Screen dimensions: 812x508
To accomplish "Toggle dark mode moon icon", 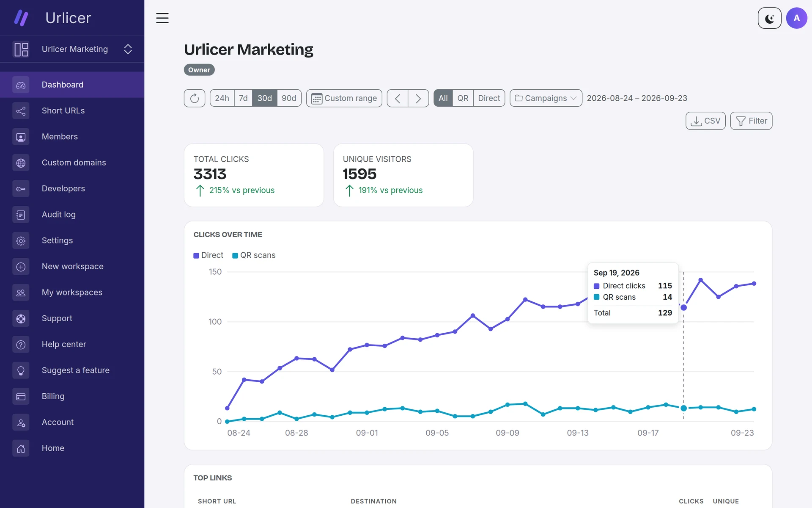I will [769, 18].
